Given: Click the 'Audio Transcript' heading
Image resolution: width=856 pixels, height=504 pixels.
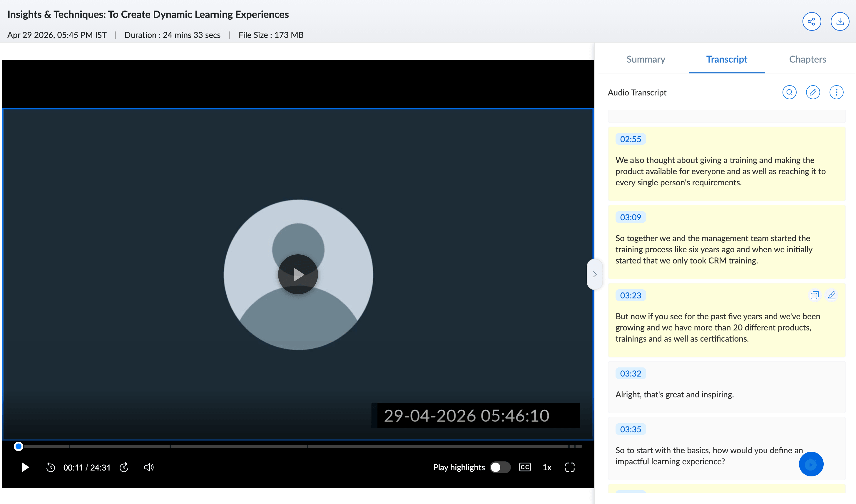Looking at the screenshot, I should point(637,93).
